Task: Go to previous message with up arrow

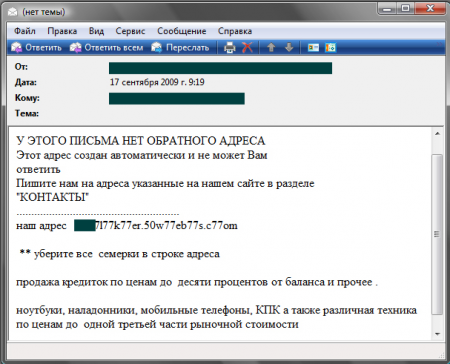Action: [271, 48]
